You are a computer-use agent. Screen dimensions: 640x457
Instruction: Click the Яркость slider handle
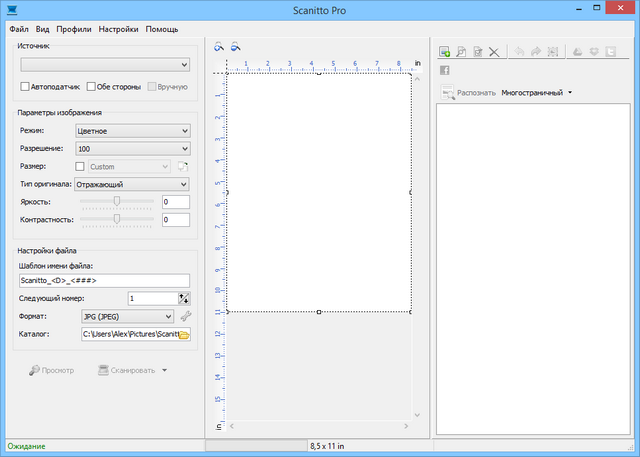pos(117,201)
